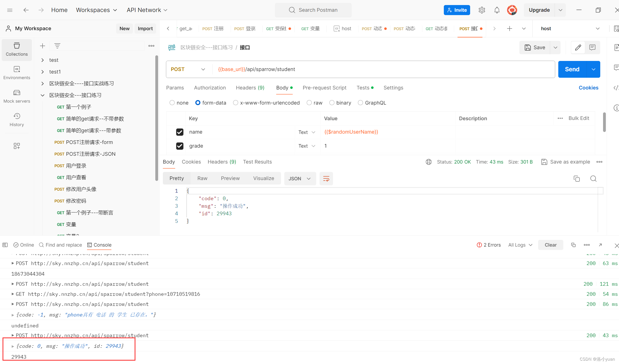
Task: Expand the test1 collection
Action: coord(43,72)
